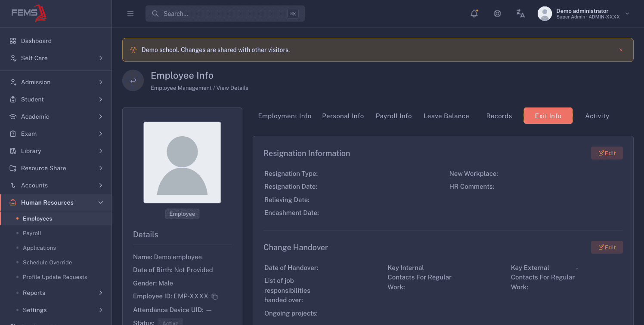
Task: Click the Accounts icon
Action: (x=13, y=185)
